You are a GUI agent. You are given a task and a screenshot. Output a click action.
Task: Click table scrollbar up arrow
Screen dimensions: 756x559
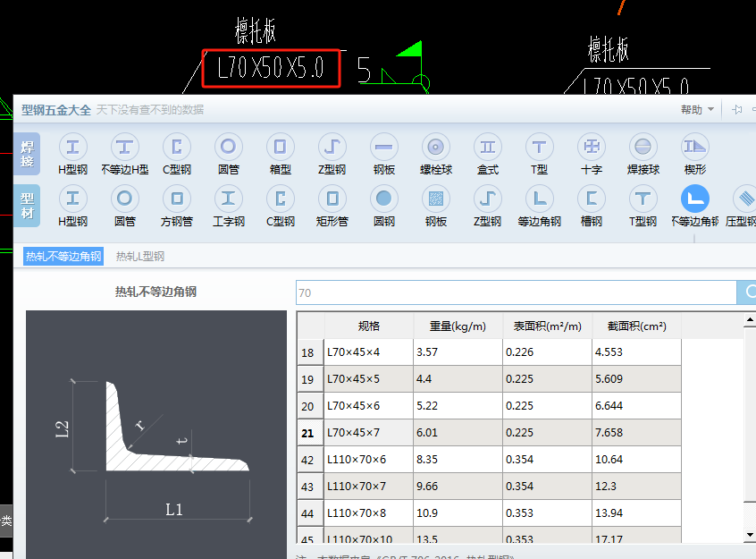pos(750,319)
